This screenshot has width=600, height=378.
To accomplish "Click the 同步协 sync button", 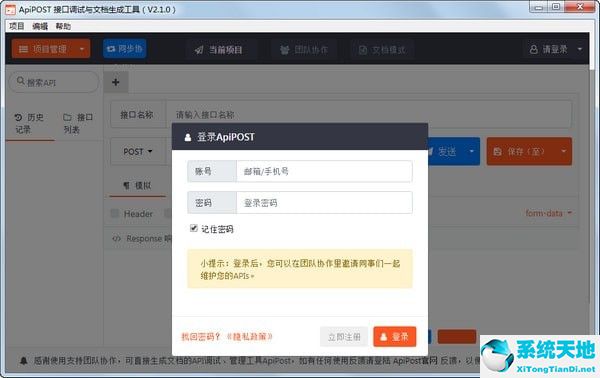I will tap(125, 49).
